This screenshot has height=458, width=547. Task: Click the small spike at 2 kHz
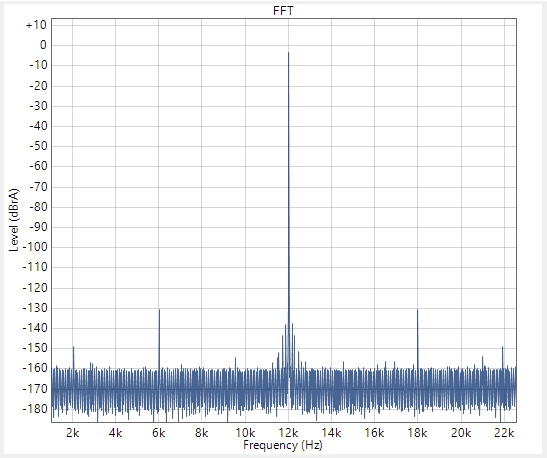coord(73,358)
